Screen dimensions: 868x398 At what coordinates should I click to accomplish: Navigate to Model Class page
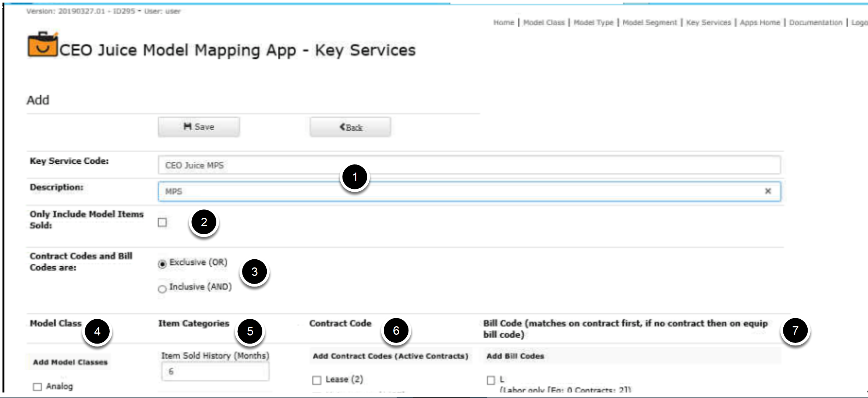544,22
